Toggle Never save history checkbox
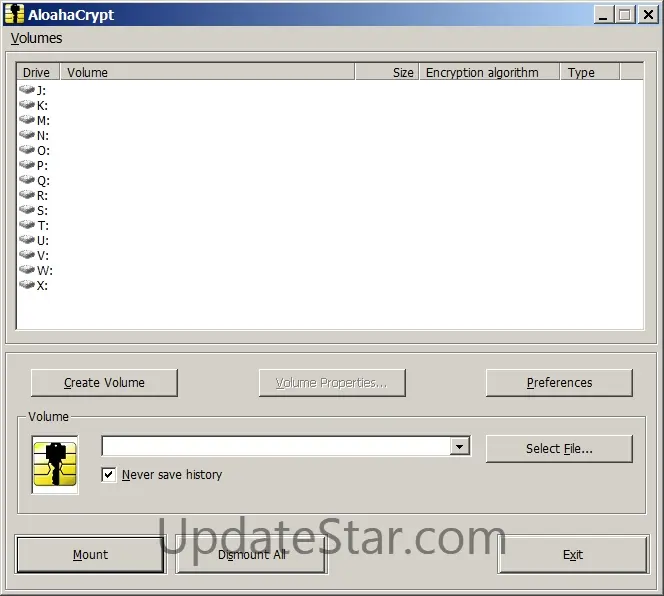The width and height of the screenshot is (664, 596). point(108,474)
